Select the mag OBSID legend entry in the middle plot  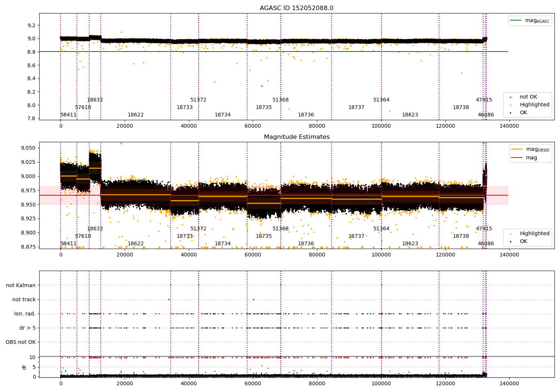click(x=531, y=149)
